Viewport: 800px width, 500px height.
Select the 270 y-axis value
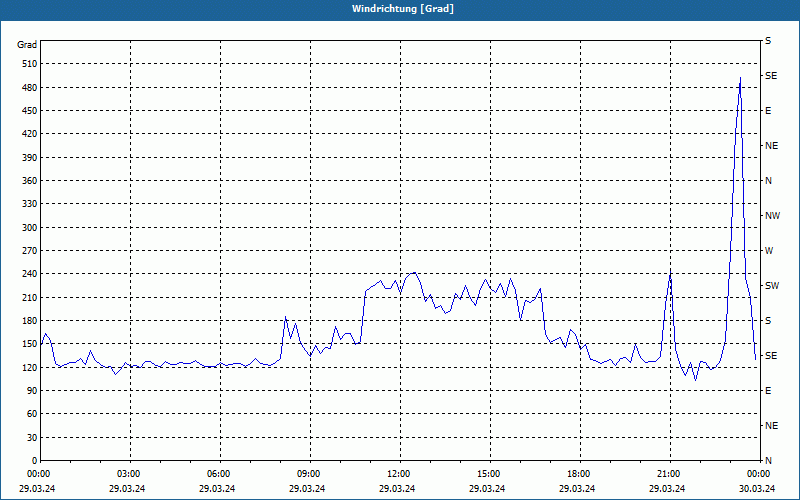click(x=30, y=251)
